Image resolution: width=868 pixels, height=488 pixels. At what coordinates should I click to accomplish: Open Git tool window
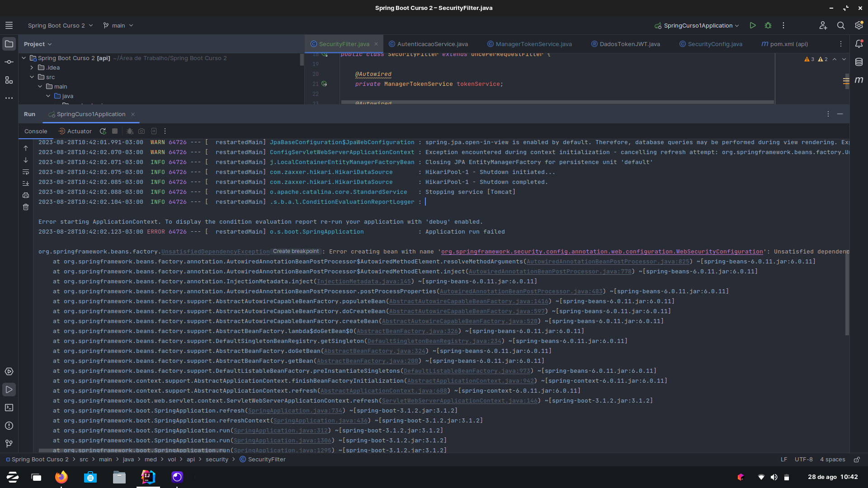pyautogui.click(x=9, y=444)
